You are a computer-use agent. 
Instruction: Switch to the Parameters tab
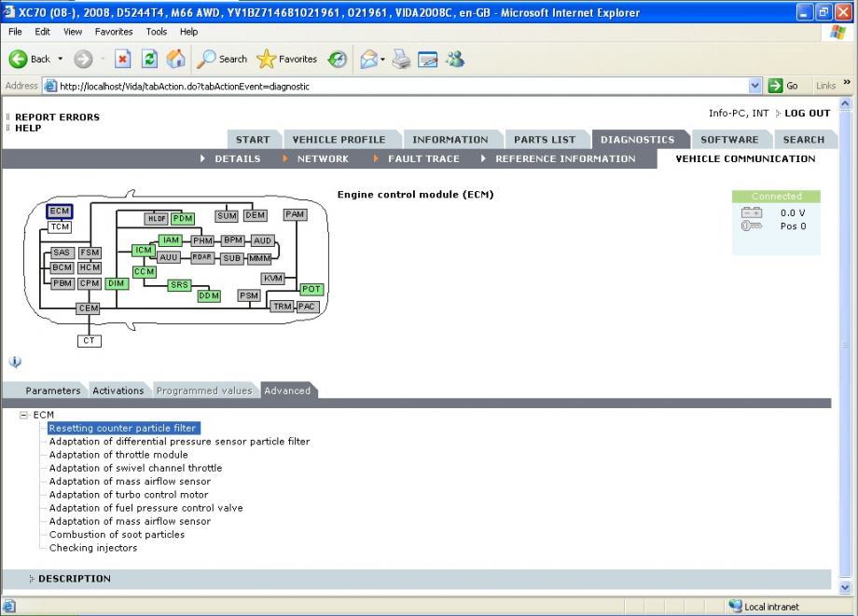pos(52,390)
